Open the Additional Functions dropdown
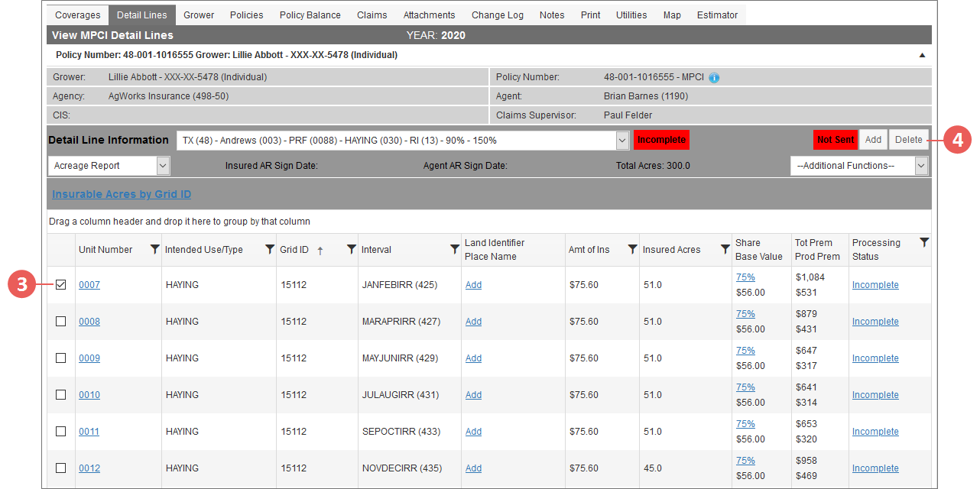This screenshot has width=980, height=489. [x=859, y=166]
